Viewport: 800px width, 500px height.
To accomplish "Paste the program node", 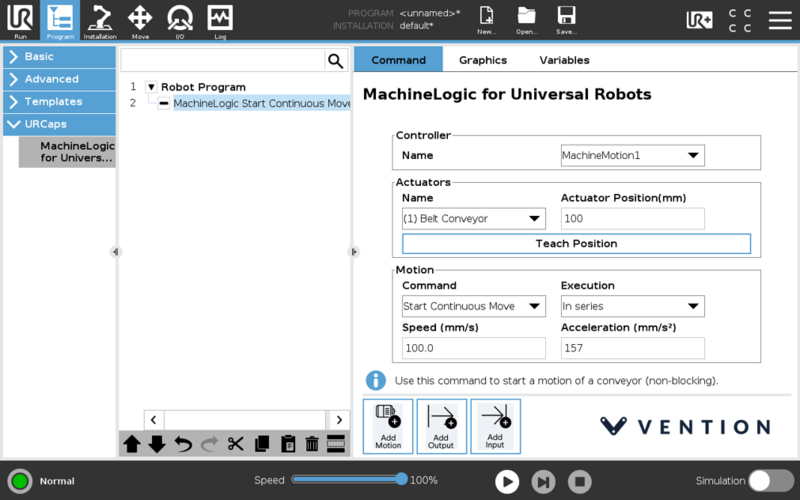I will 288,444.
